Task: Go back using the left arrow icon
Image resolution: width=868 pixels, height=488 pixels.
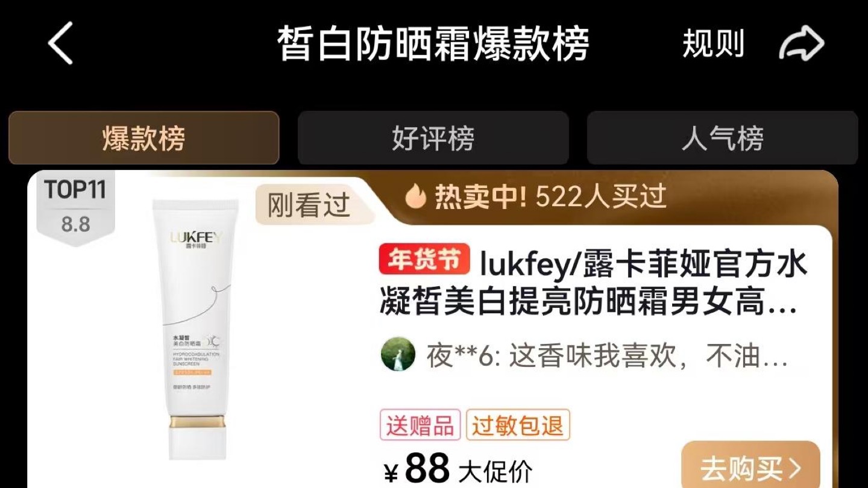Action: pyautogui.click(x=61, y=43)
